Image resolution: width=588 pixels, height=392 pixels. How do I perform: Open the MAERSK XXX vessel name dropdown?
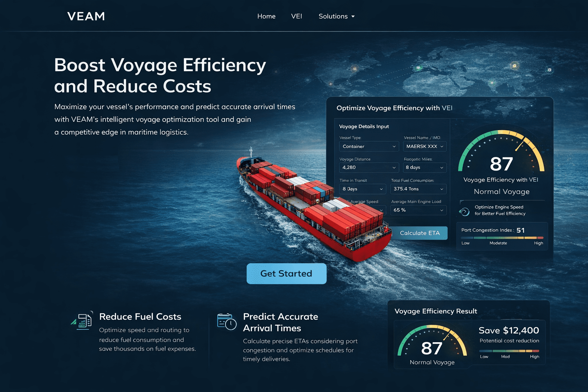[x=425, y=147]
